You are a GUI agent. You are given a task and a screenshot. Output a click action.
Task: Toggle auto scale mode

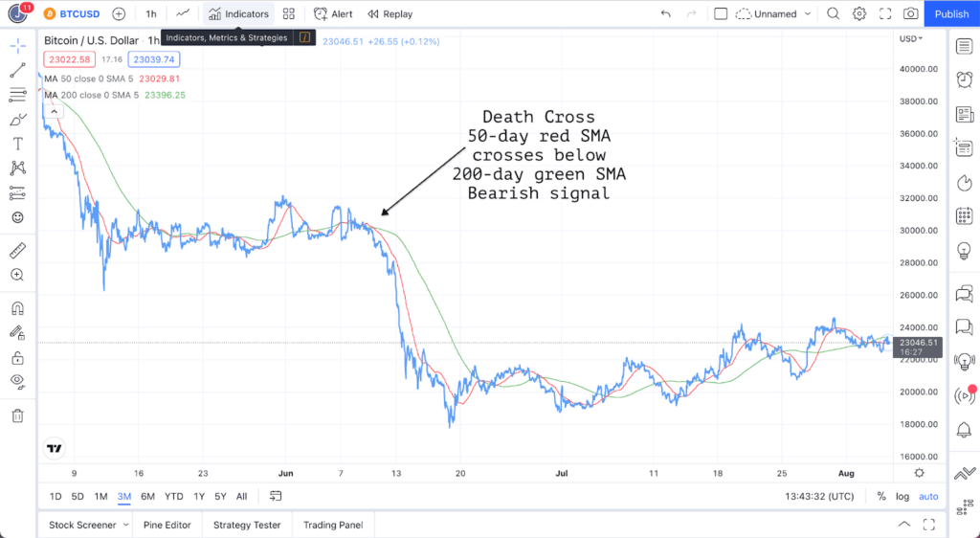(x=928, y=496)
